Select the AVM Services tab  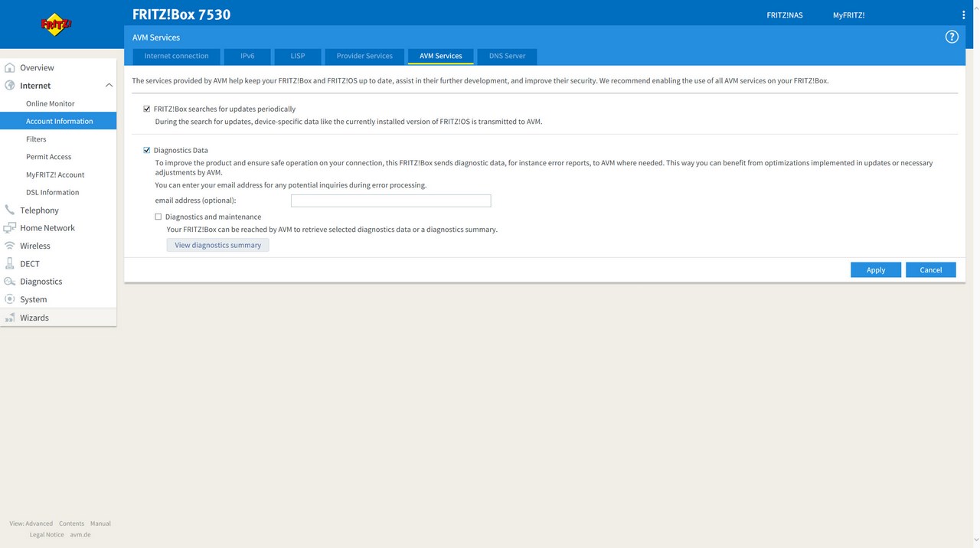(441, 56)
